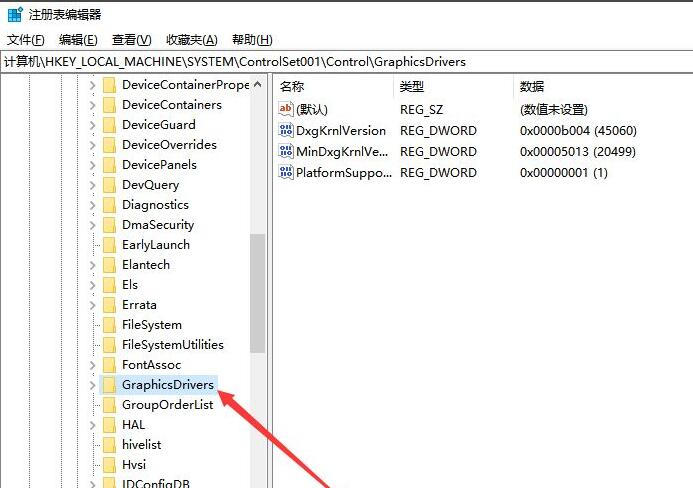This screenshot has height=488, width=693.
Task: Open the 编辑(E) menu
Action: coord(78,40)
